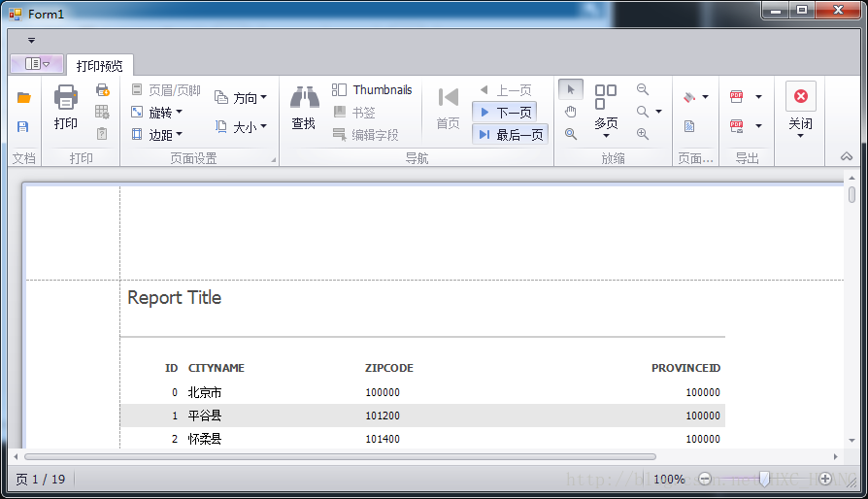Click the 页 1 / 19 page indicator

pyautogui.click(x=41, y=479)
